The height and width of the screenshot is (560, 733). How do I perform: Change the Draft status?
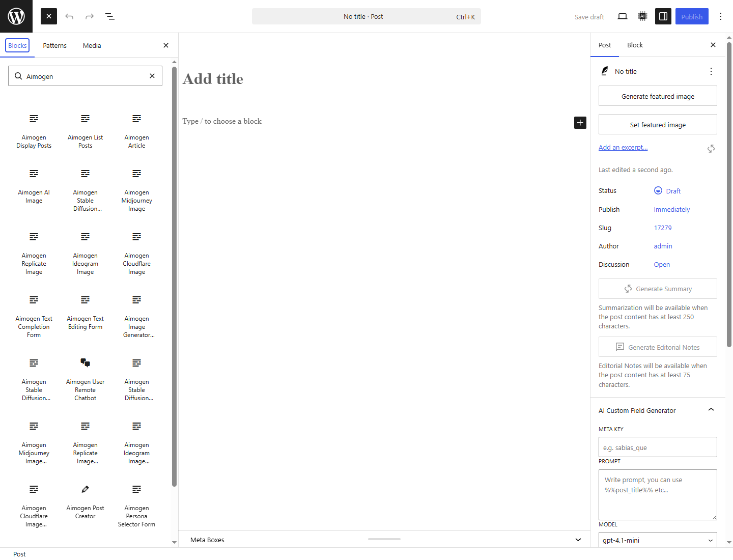[667, 191]
